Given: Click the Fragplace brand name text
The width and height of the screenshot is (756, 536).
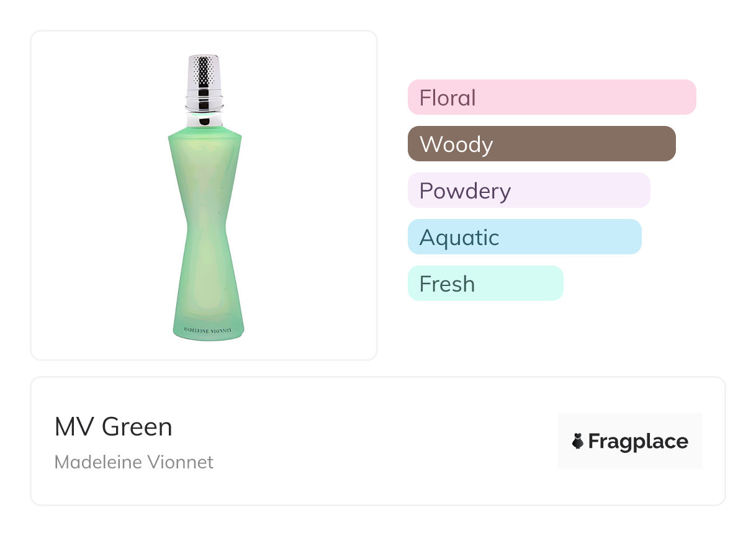Looking at the screenshot, I should coord(638,442).
